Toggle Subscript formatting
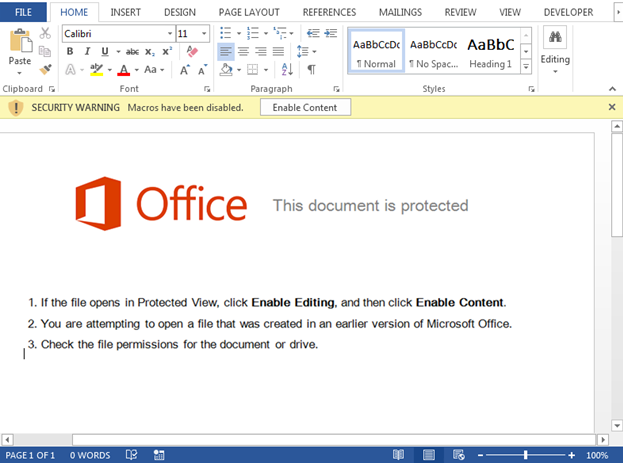 [150, 52]
